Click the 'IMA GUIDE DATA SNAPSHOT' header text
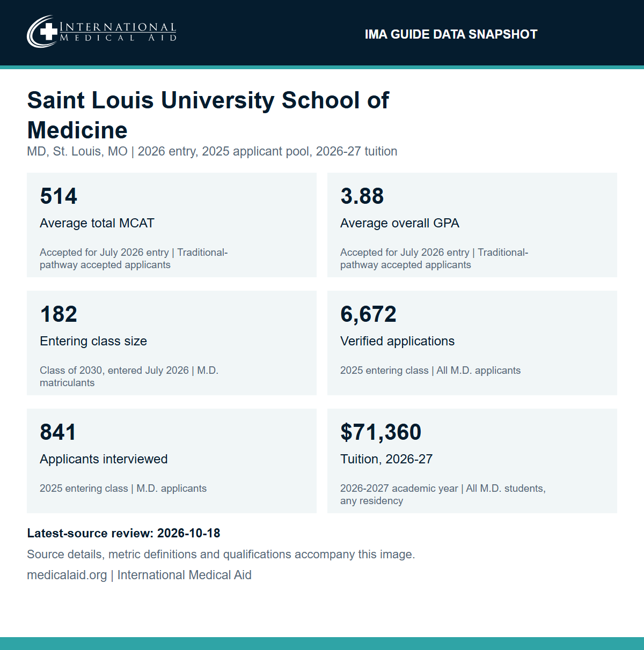644x650 pixels. coord(451,34)
